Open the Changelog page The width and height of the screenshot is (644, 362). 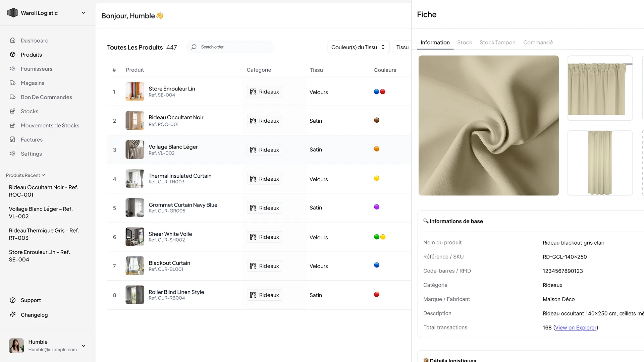(x=34, y=315)
